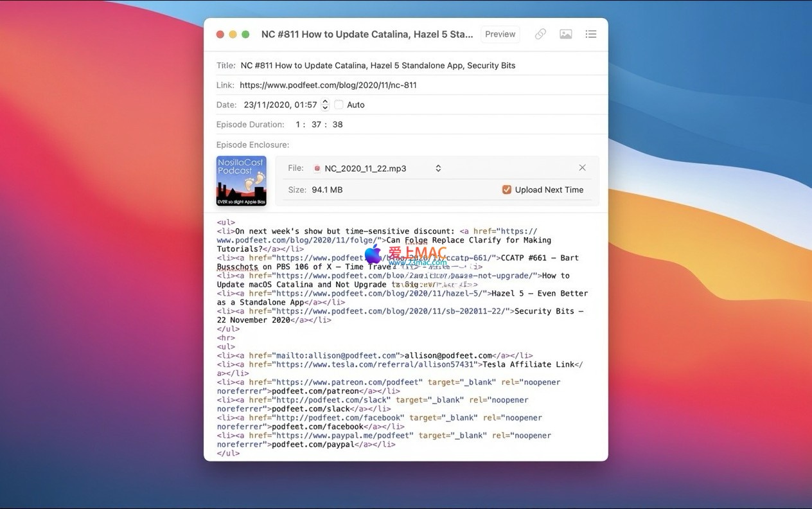Open the NC_2020_11_22.mp3 file dropdown
The width and height of the screenshot is (812, 509).
coord(377,168)
